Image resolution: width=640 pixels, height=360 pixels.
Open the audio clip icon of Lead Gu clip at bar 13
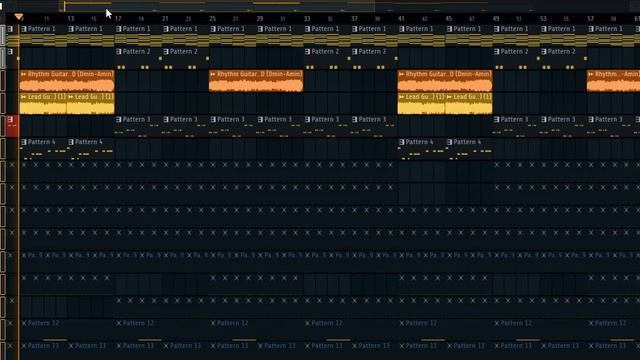point(71,97)
